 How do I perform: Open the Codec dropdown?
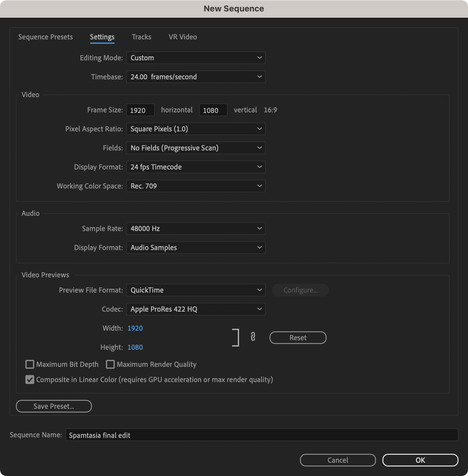click(196, 309)
